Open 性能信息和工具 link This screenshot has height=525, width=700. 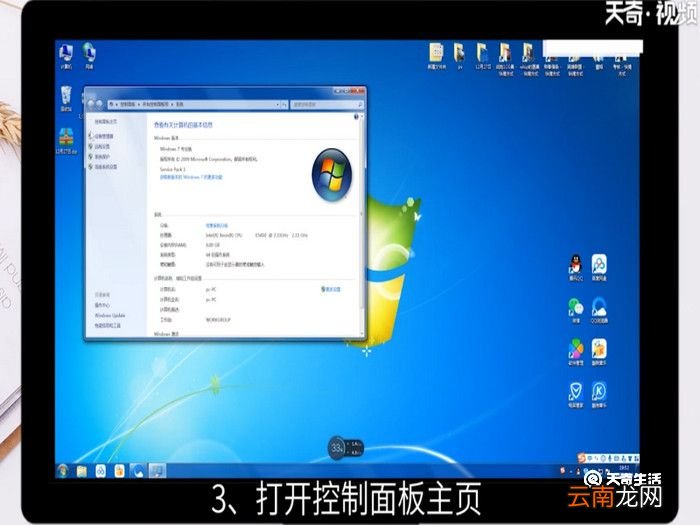click(108, 326)
